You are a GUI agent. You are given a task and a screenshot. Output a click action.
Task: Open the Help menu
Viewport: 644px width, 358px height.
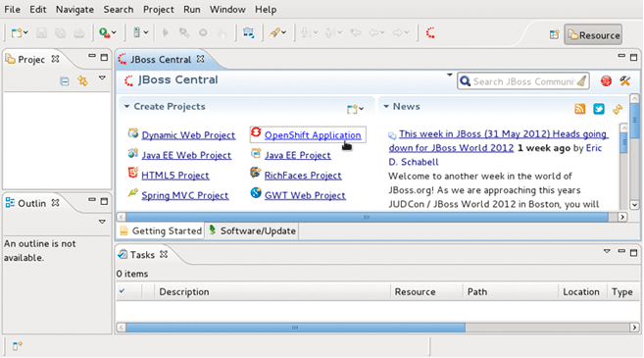tap(266, 10)
